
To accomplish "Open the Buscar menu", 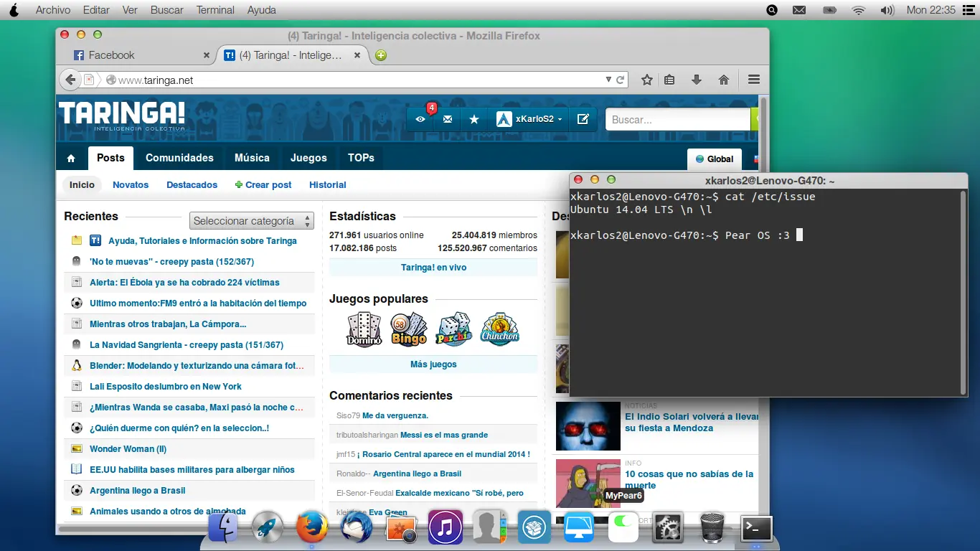I will [x=167, y=10].
